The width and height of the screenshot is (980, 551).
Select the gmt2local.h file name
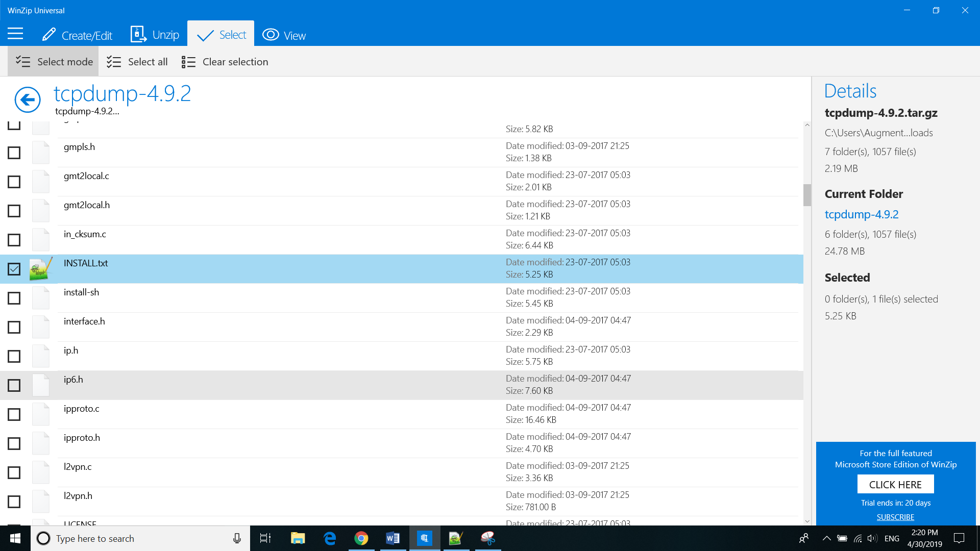(87, 205)
